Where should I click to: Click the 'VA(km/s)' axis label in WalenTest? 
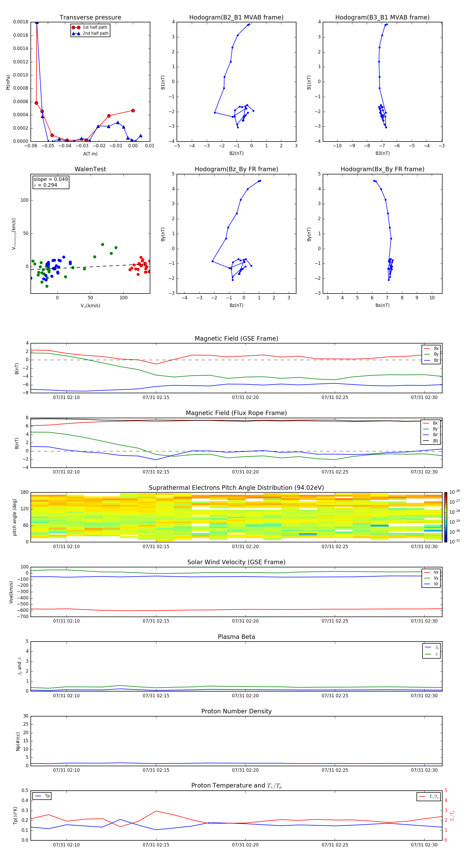click(90, 306)
